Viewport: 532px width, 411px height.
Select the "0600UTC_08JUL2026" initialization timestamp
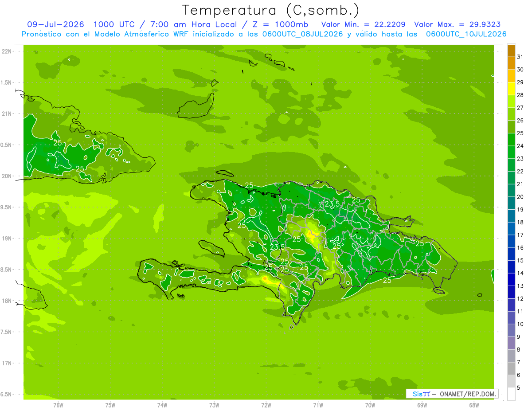click(x=301, y=34)
